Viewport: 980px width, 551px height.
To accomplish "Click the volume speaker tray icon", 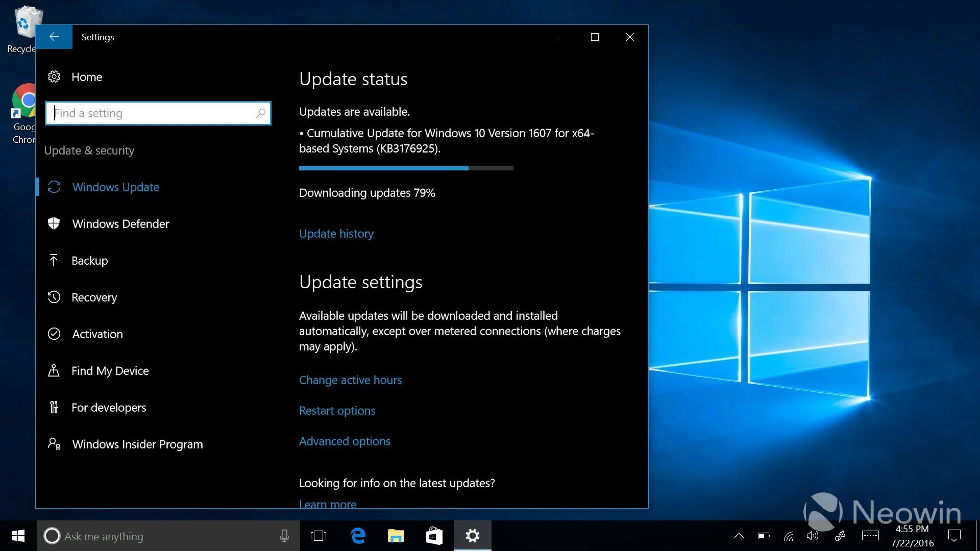I will pos(812,536).
